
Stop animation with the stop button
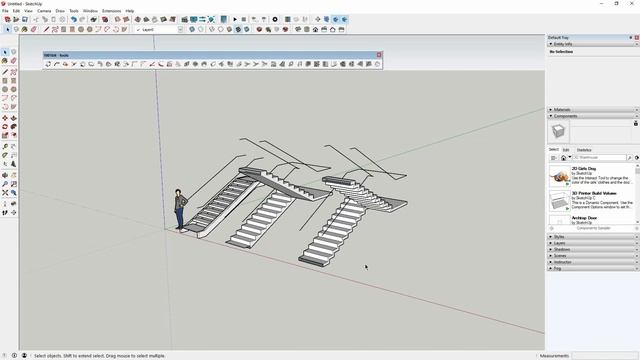coord(244,19)
